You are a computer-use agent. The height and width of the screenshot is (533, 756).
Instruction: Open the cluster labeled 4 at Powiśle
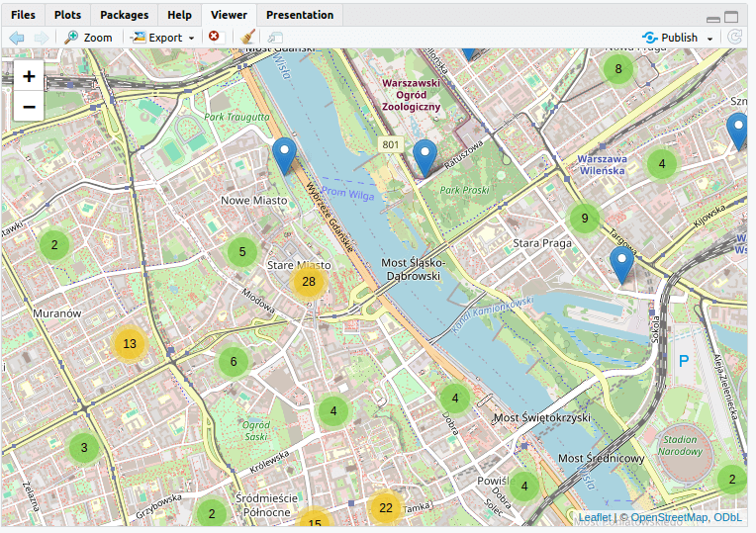click(x=524, y=486)
